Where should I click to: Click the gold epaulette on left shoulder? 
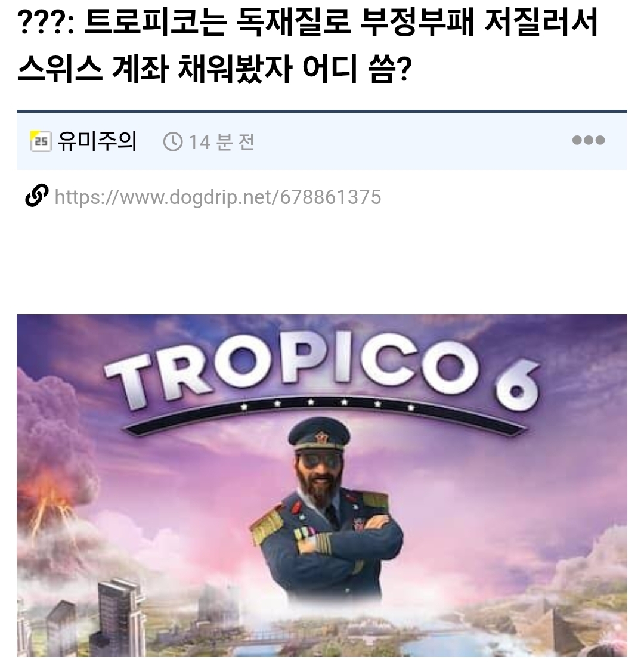click(267, 525)
